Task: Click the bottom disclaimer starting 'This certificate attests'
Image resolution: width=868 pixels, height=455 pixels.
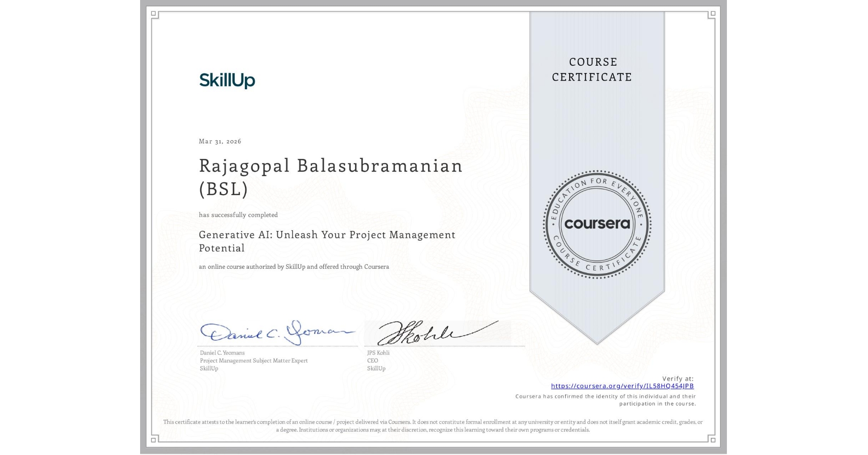Action: point(433,426)
